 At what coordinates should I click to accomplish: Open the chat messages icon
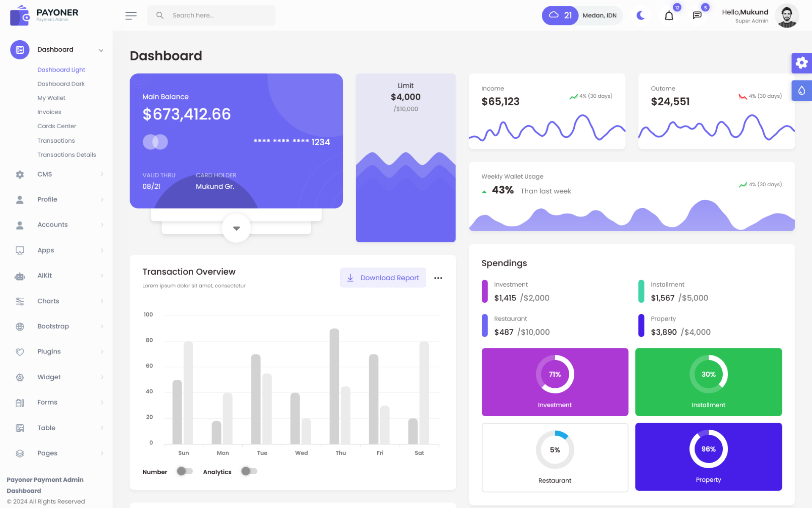(697, 16)
